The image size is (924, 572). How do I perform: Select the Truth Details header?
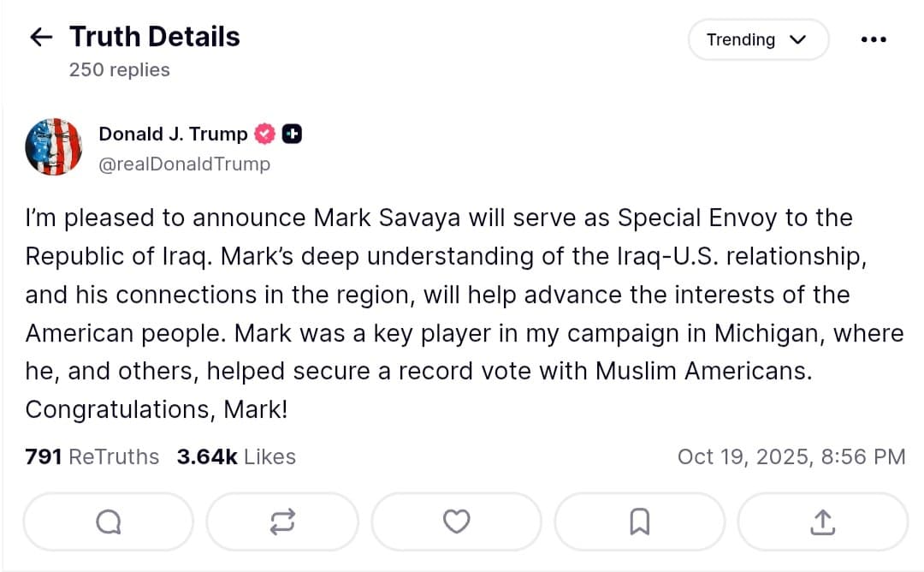[154, 36]
